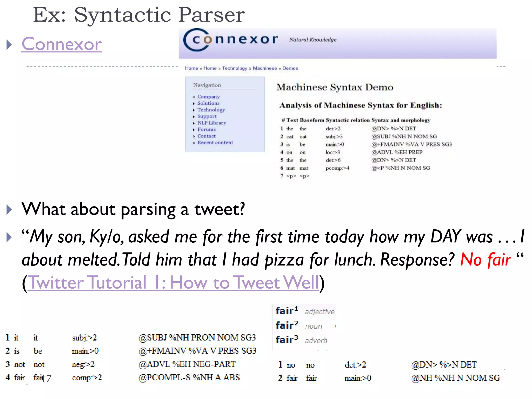Screen dimensions: 532x399
Task: Select the 'Analysis of Machinese Syntax for English:' text
Action: 361,105
